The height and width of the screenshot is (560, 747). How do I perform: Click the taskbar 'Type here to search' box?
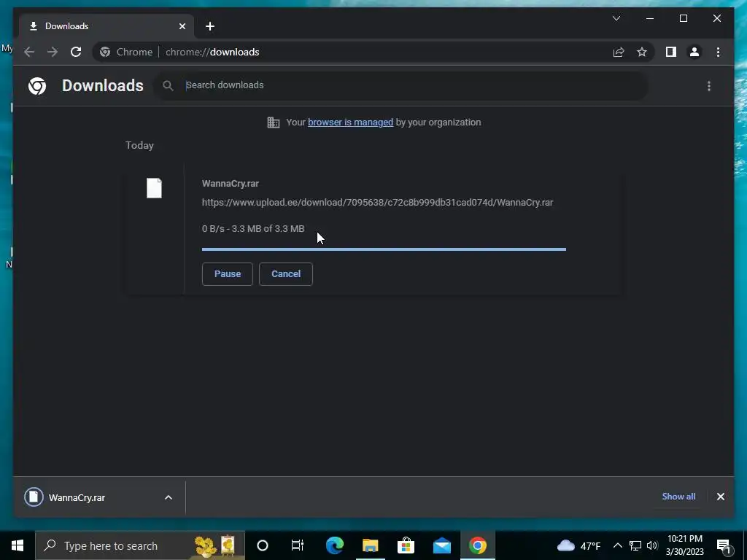pos(140,545)
